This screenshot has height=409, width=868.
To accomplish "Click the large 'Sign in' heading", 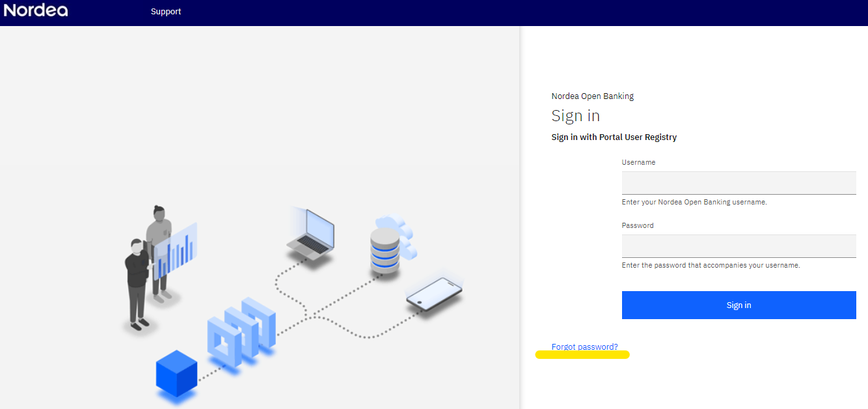I will click(575, 116).
